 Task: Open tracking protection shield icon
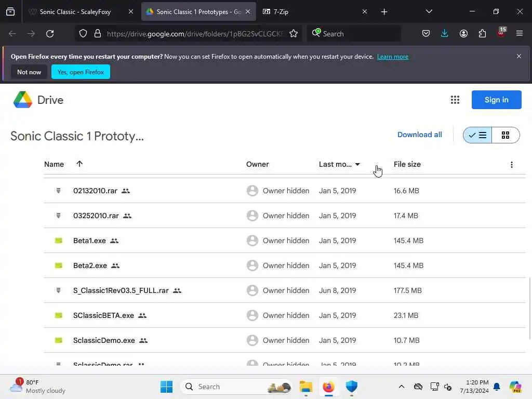point(83,34)
